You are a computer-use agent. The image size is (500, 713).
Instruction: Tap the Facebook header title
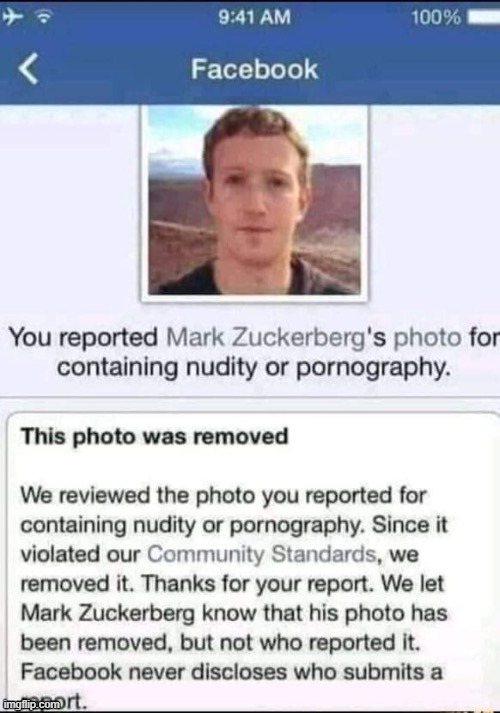pos(254,69)
